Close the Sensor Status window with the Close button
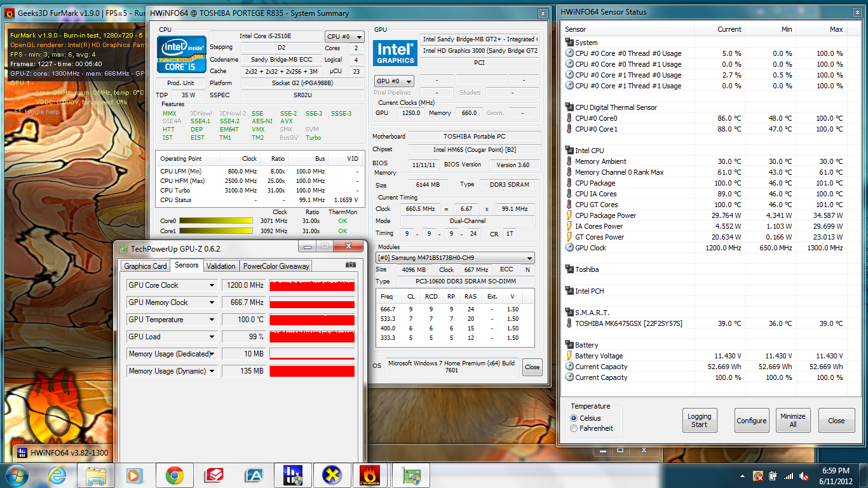This screenshot has height=488, width=868. point(836,421)
